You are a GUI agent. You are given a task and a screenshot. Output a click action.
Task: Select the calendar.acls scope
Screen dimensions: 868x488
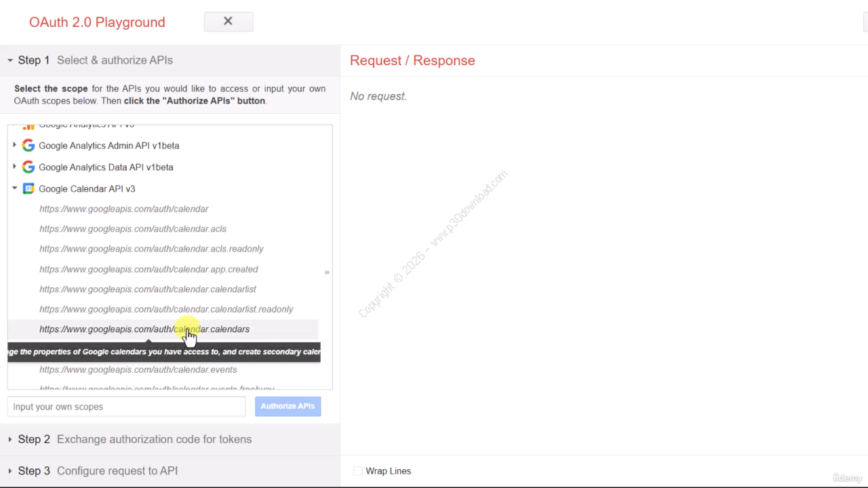tap(133, 229)
